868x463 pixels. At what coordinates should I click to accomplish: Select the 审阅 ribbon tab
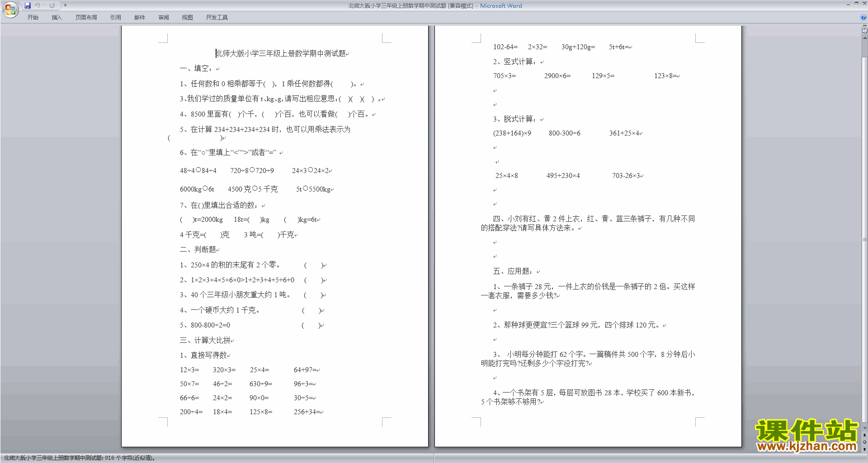(x=164, y=18)
